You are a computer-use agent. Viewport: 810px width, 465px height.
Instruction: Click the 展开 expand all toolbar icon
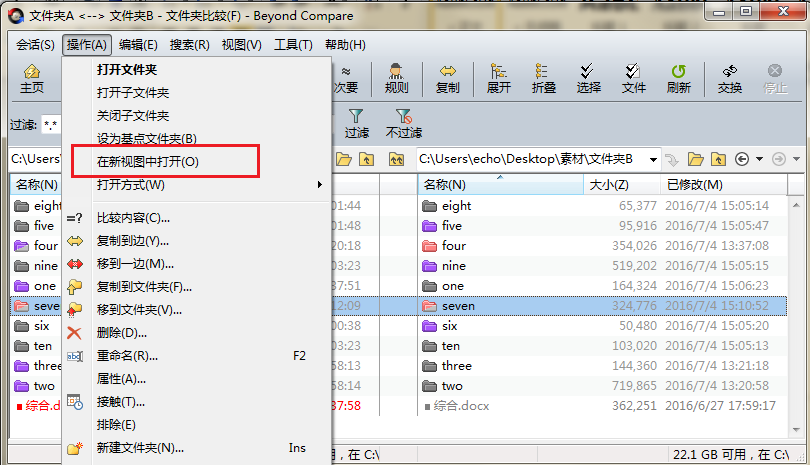tap(499, 79)
